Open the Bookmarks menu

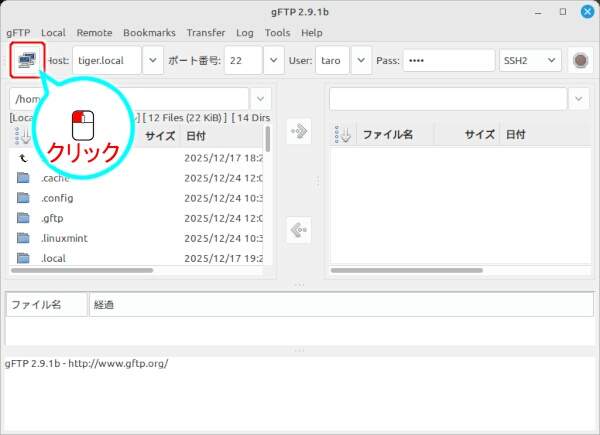(150, 33)
